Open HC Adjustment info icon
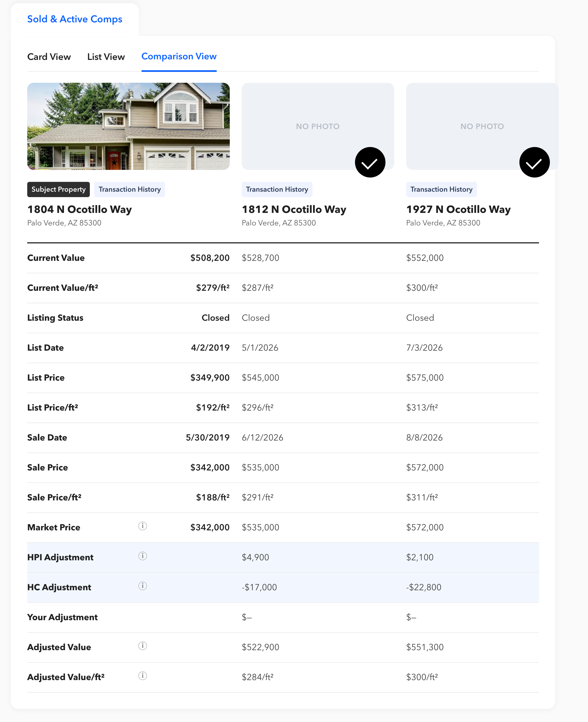The height and width of the screenshot is (722, 588). [x=143, y=586]
